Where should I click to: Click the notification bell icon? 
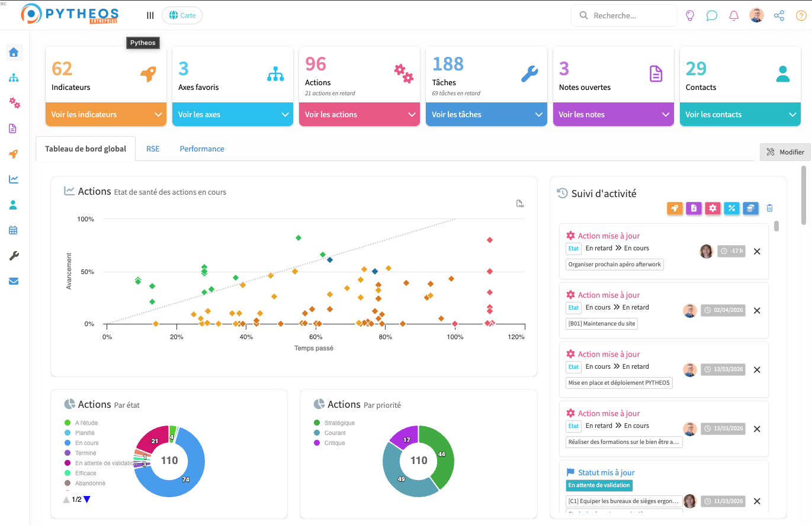point(734,16)
